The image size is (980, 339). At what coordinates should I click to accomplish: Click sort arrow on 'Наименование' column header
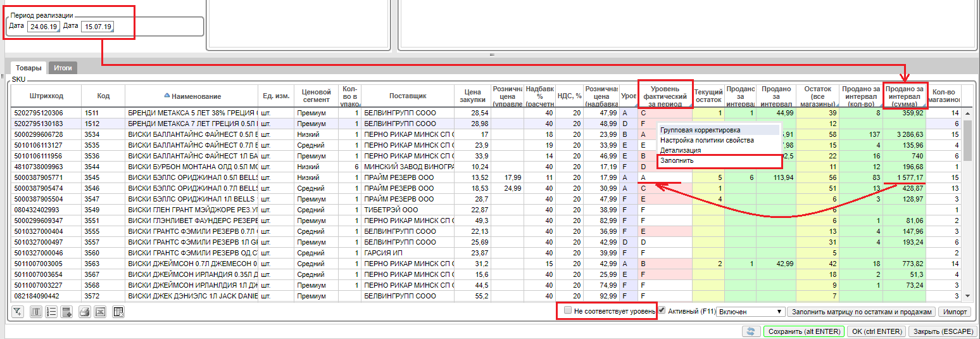pos(167,96)
